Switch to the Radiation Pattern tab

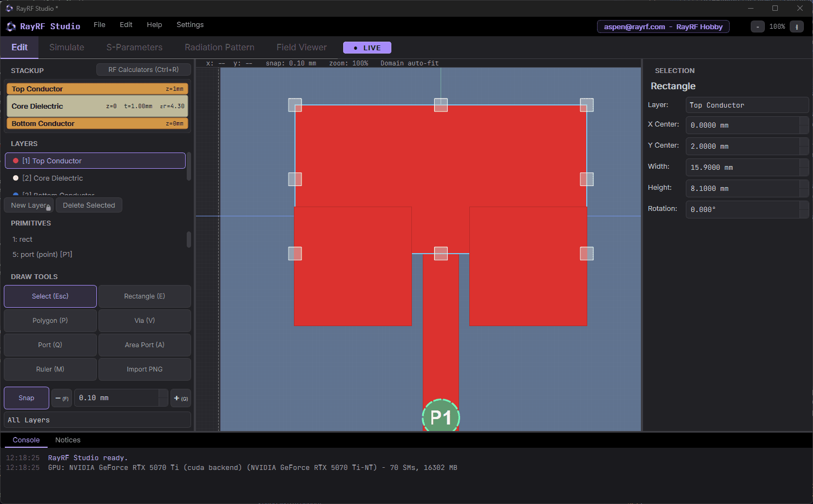(x=219, y=48)
